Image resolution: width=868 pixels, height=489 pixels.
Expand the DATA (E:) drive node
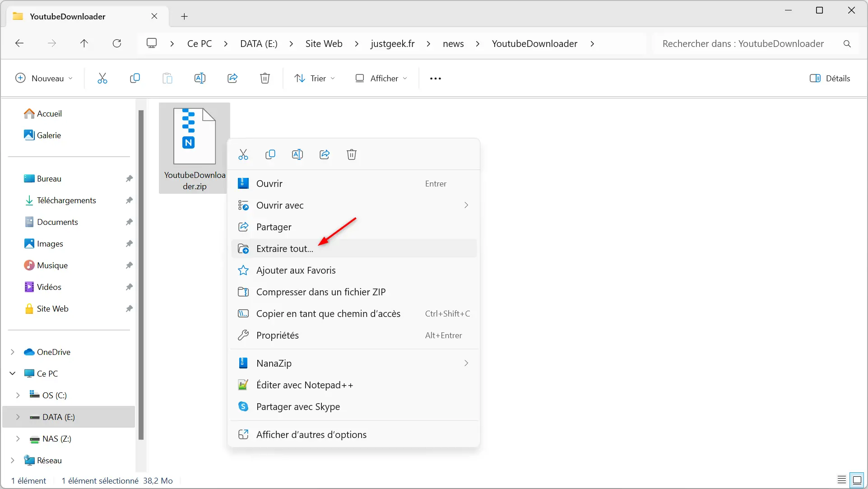click(x=18, y=417)
